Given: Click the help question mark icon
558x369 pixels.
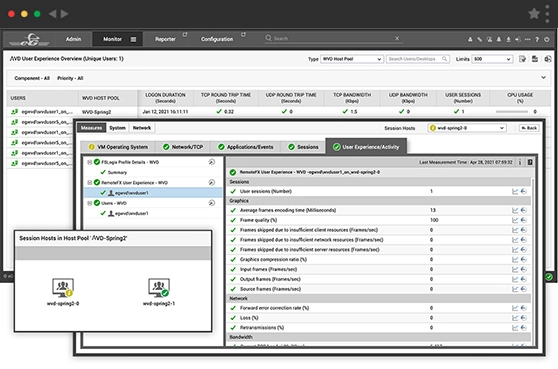Looking at the screenshot, I should (537, 39).
